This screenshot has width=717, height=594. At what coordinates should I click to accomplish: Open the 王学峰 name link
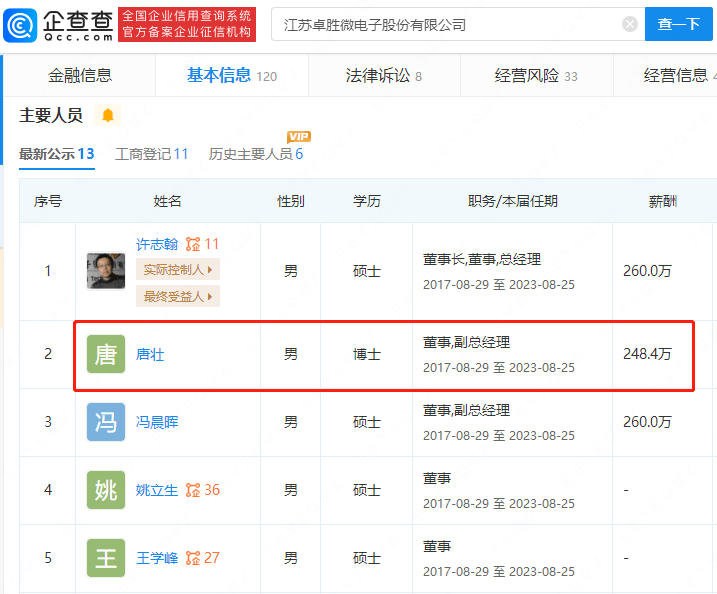157,558
